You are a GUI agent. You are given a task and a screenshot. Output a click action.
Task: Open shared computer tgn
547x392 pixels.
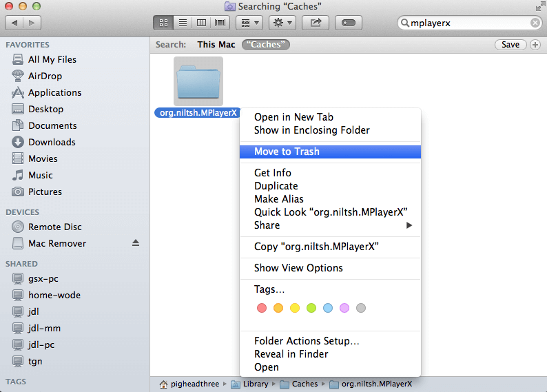[x=35, y=361]
